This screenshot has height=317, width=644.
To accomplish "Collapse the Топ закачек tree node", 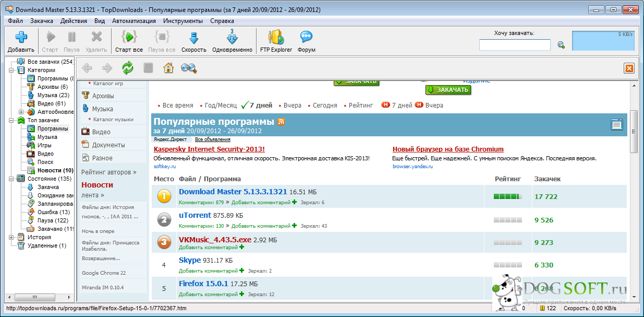I will pos(12,120).
